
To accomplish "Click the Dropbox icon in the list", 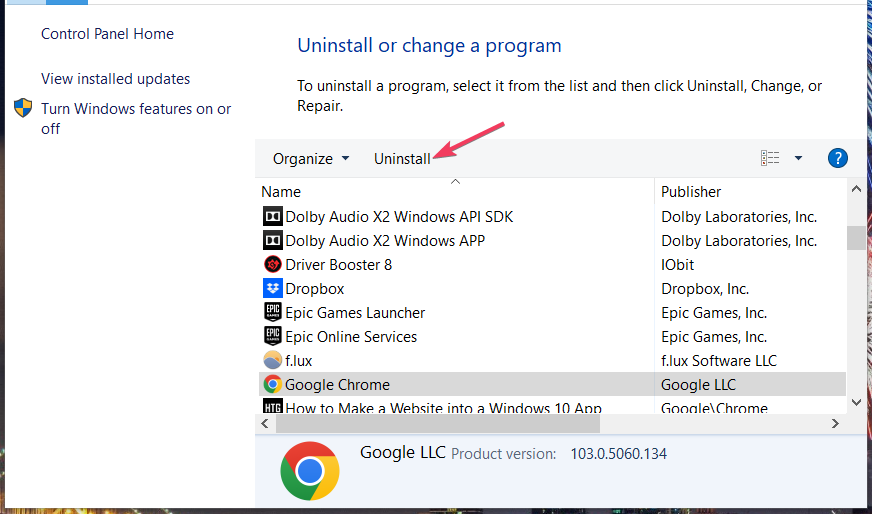I will pos(272,288).
